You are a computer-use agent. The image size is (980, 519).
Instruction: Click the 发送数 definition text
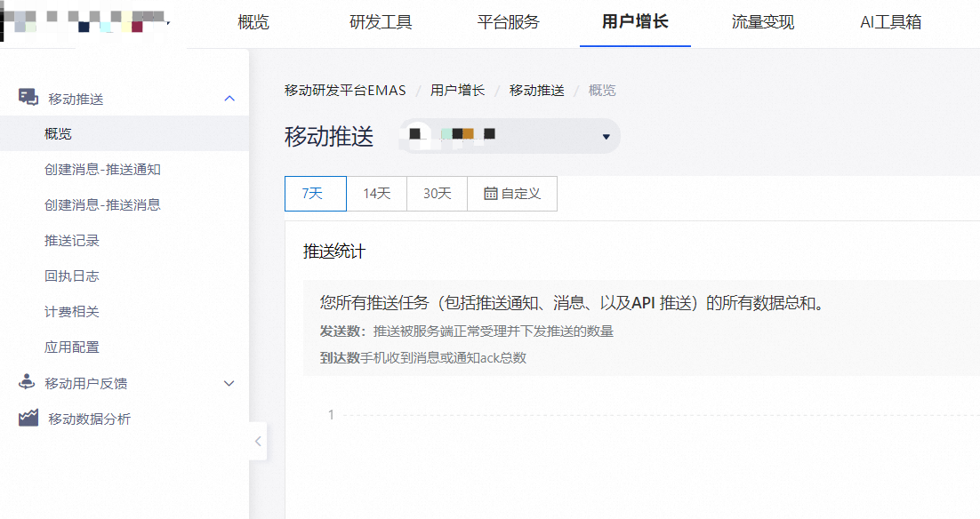point(466,331)
